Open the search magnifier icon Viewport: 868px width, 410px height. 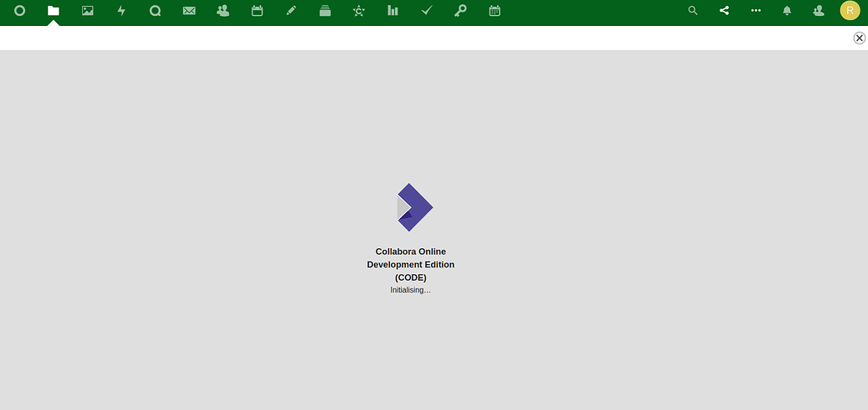pos(693,11)
